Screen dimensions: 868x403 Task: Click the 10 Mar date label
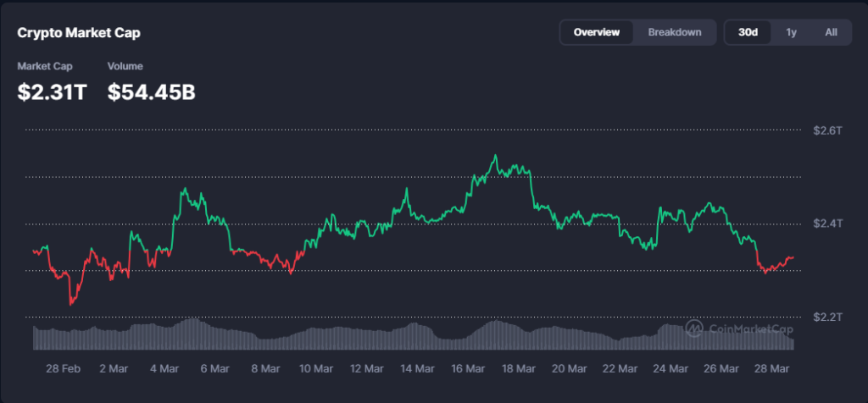[316, 368]
